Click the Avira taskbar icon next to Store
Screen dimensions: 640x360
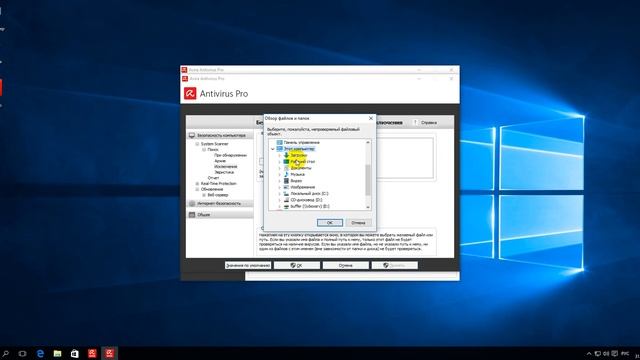pyautogui.click(x=92, y=353)
